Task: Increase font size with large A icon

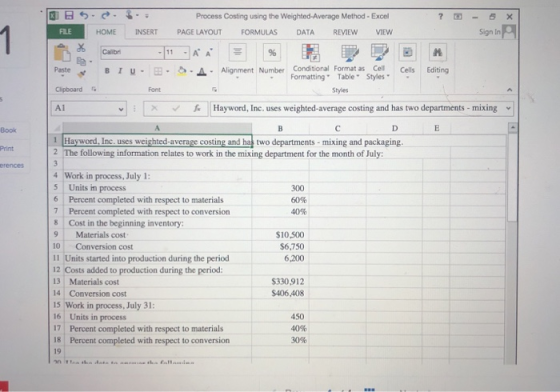Action: [196, 53]
